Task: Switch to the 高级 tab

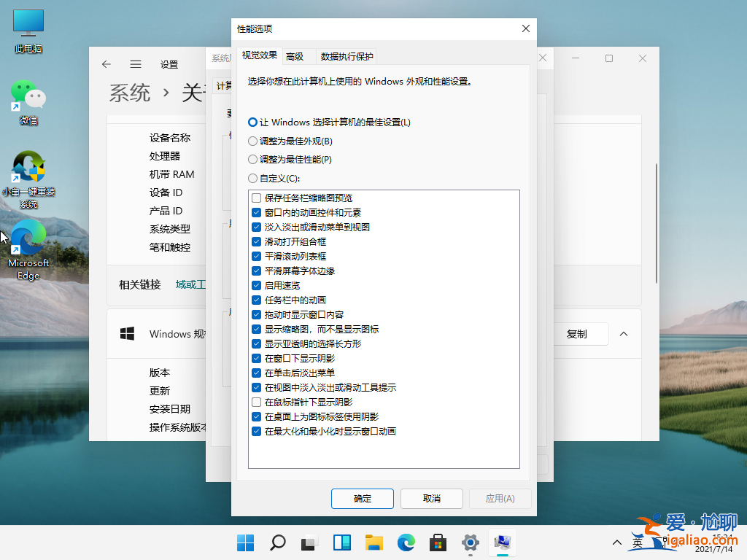Action: click(296, 55)
